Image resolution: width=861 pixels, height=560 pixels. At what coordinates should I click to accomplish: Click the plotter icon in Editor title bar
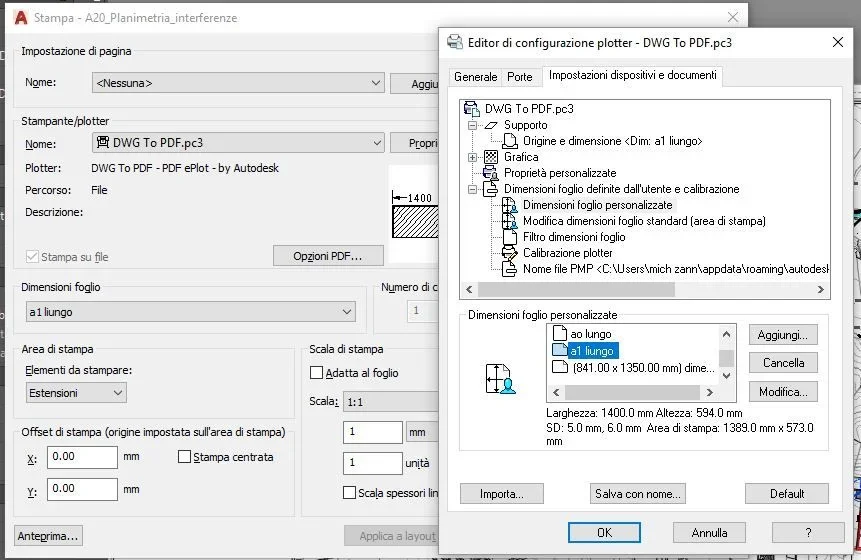point(455,42)
